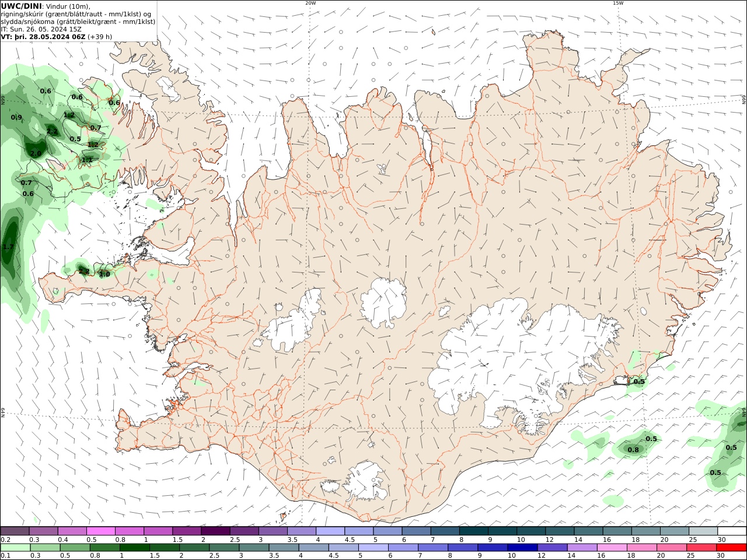The width and height of the screenshot is (747, 560).
Task: Click the "(+39 h)" forecast offset text
Action: (x=100, y=37)
